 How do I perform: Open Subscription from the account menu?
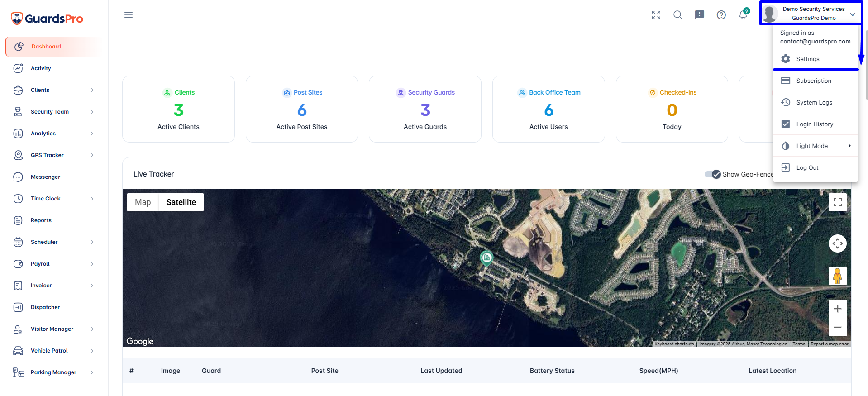coord(816,81)
